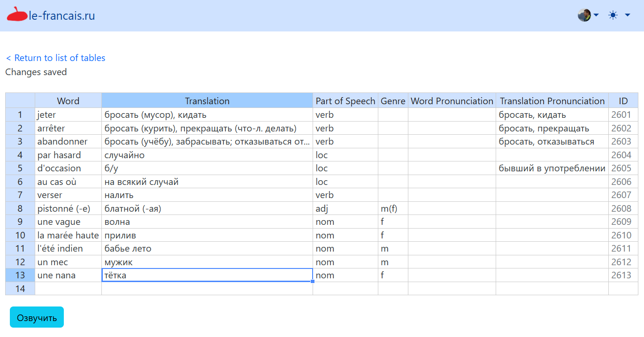644x337 pixels.
Task: Click the 'adj' part of speech cell
Action: pyautogui.click(x=345, y=209)
